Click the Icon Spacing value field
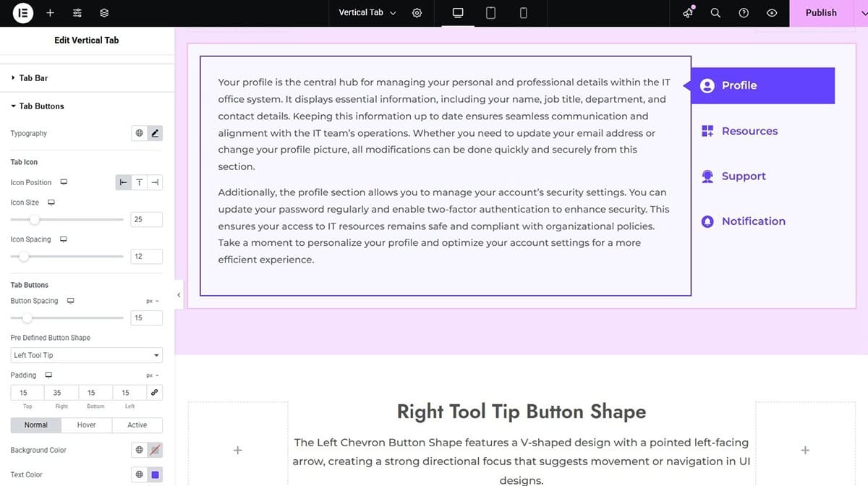The height and width of the screenshot is (486, 868). [x=147, y=256]
